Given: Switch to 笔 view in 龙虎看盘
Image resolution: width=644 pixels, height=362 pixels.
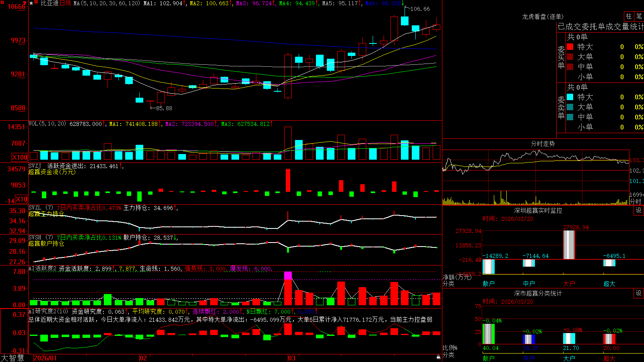Looking at the screenshot, I should tap(639, 16).
